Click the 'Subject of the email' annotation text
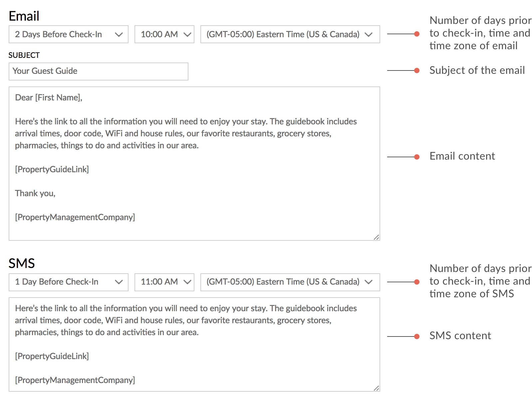Image resolution: width=532 pixels, height=403 pixels. pyautogui.click(x=477, y=70)
